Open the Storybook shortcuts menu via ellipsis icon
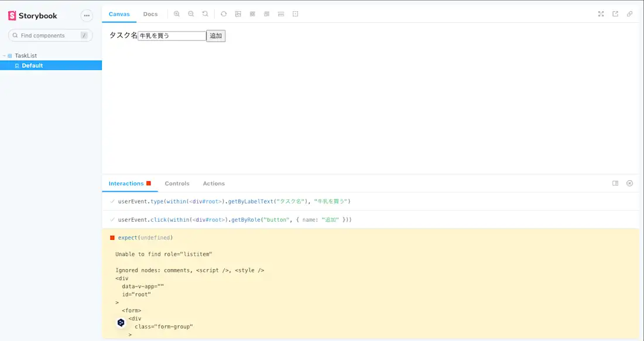Image resolution: width=644 pixels, height=341 pixels. tap(87, 15)
